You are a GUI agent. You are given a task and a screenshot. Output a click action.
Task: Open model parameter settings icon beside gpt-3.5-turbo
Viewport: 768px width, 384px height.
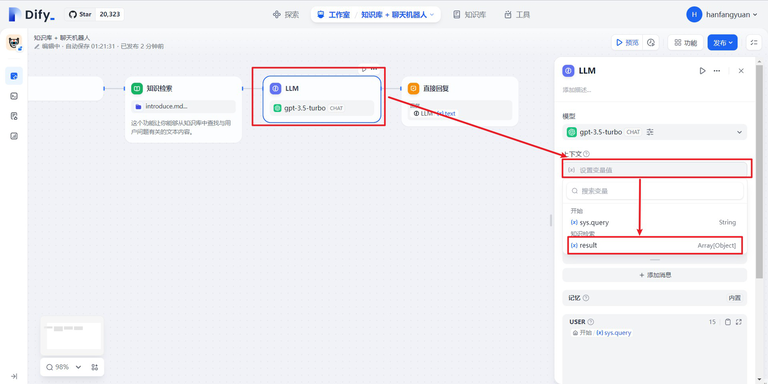pos(650,132)
